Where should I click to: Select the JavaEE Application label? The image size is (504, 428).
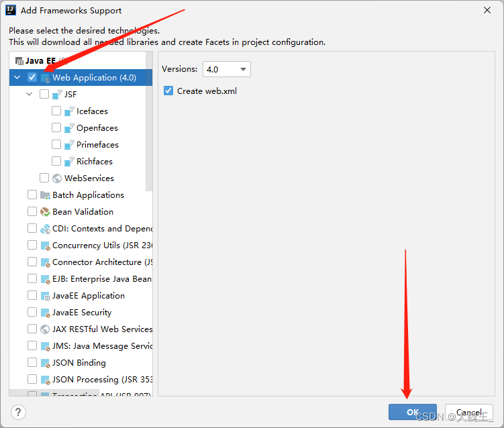(89, 296)
